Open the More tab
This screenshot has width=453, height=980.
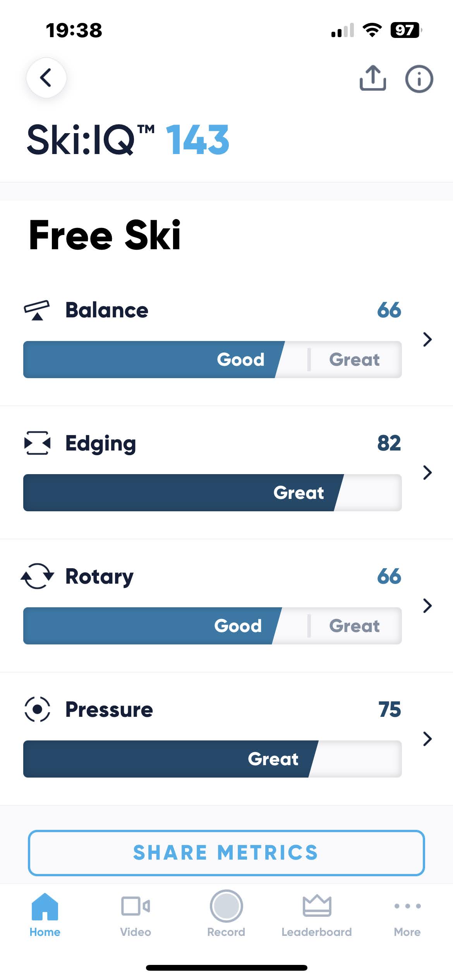point(407,914)
